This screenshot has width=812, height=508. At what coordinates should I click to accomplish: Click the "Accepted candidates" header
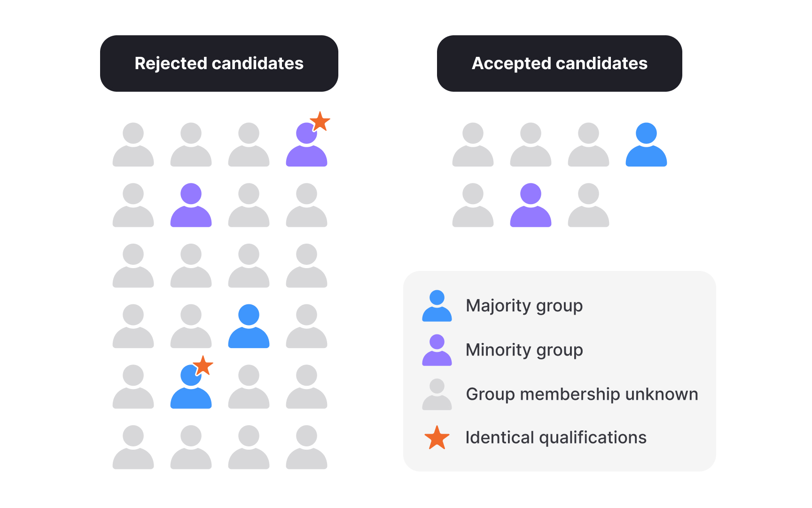(559, 63)
